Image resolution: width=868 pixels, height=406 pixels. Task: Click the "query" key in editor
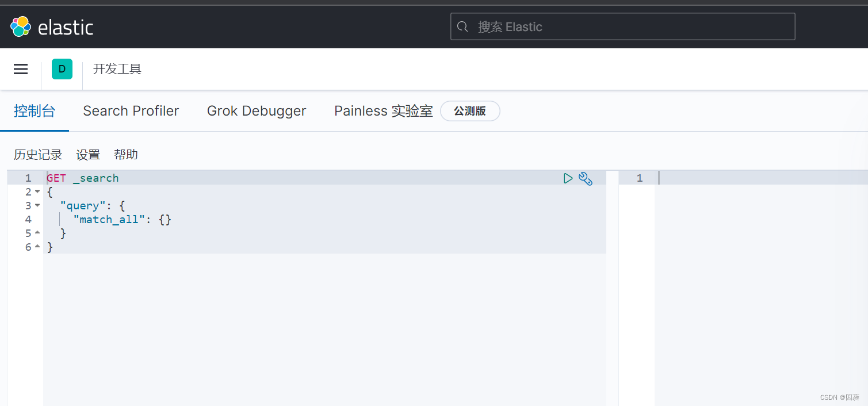(83, 205)
